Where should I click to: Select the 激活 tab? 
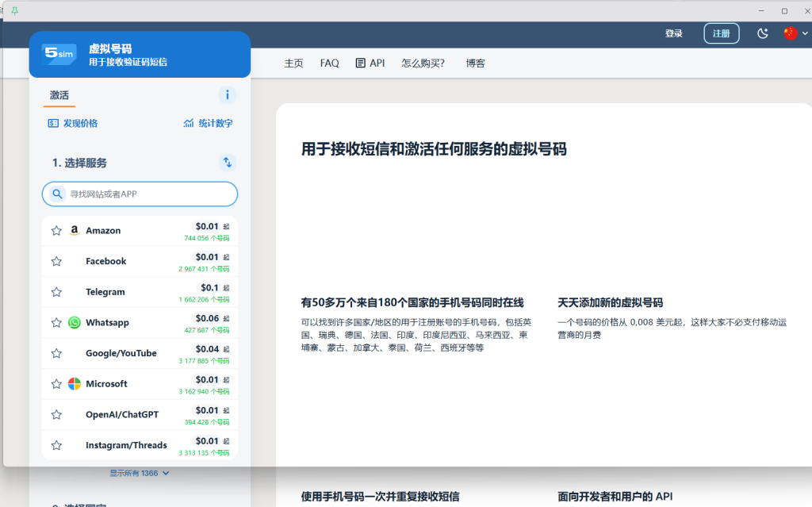coord(59,95)
